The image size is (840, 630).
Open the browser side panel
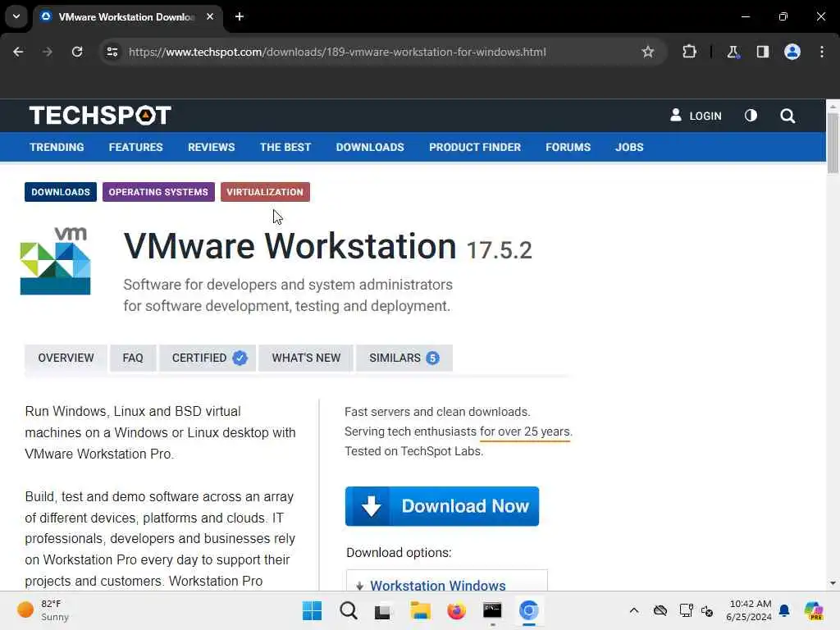[763, 52]
